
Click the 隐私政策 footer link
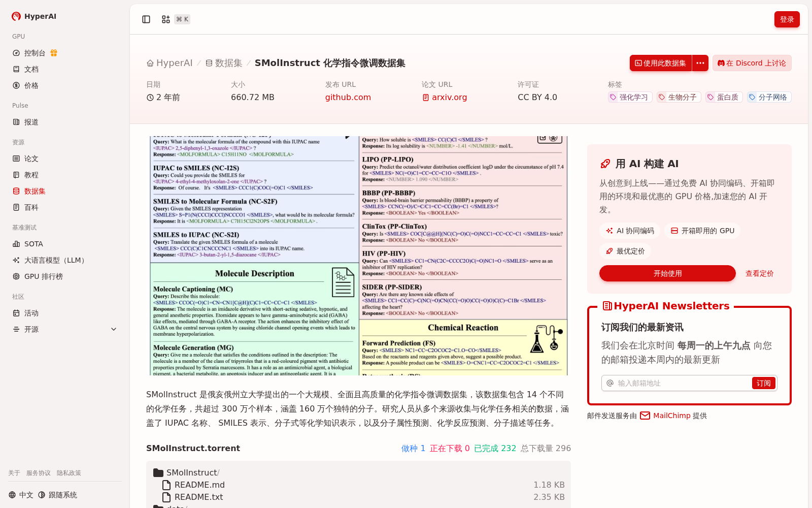point(69,473)
